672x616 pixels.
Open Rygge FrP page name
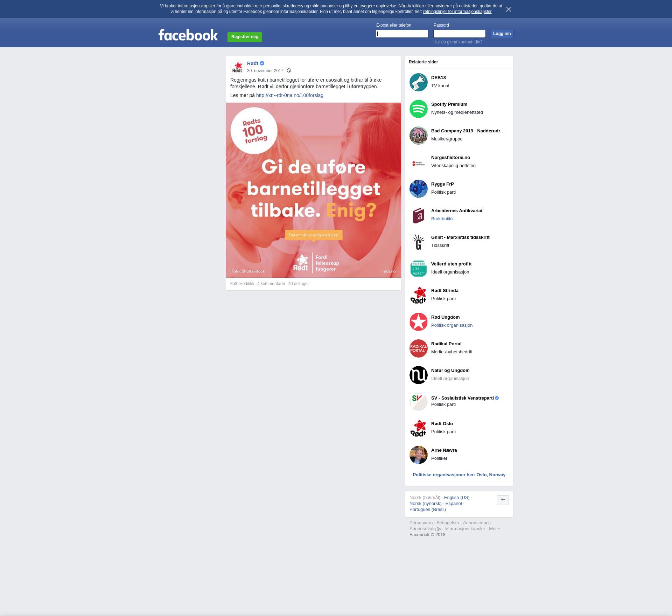coord(442,184)
